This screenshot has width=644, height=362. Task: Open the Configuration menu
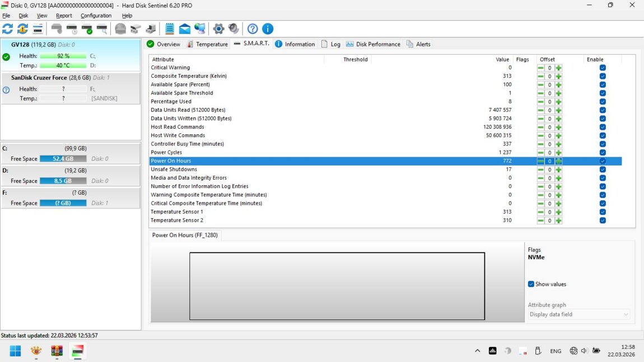coord(96,16)
